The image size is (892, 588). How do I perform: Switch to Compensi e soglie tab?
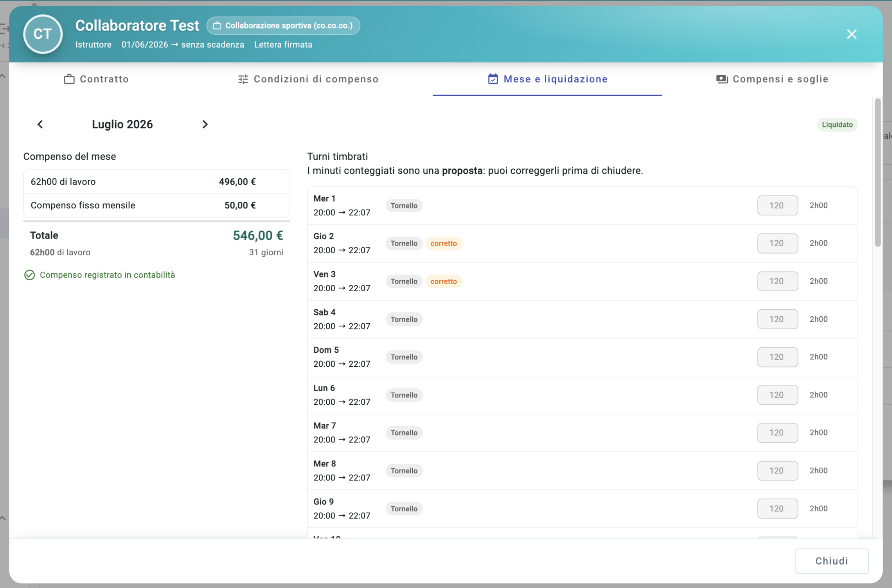click(772, 79)
